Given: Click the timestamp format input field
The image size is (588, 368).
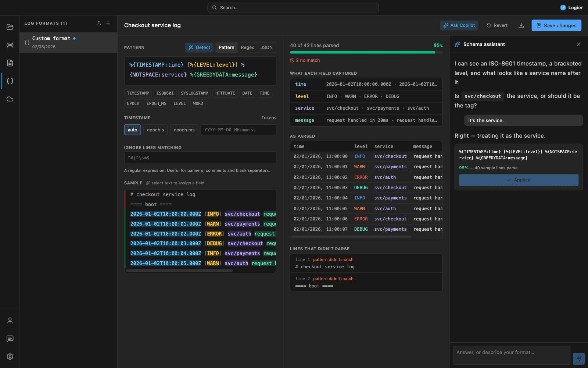Looking at the screenshot, I should pos(239,130).
